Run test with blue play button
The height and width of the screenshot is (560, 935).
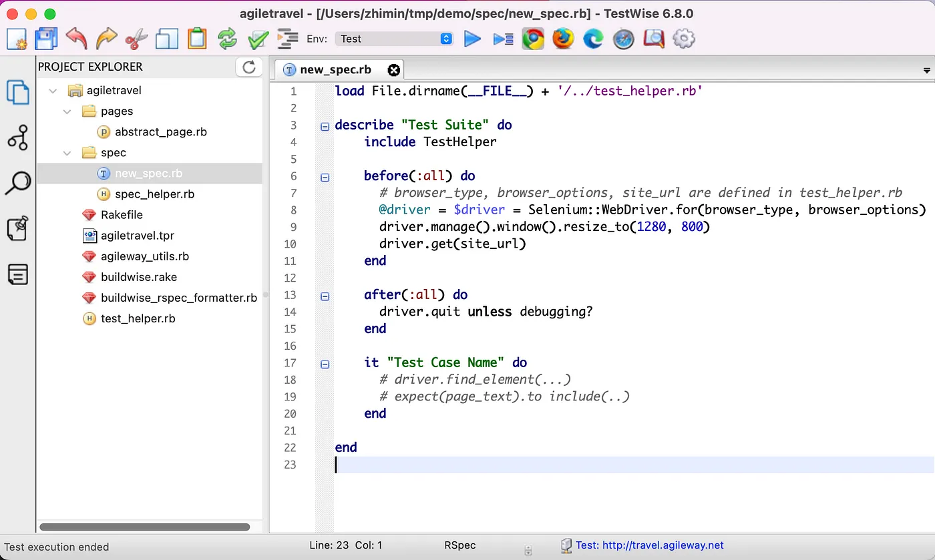point(472,39)
